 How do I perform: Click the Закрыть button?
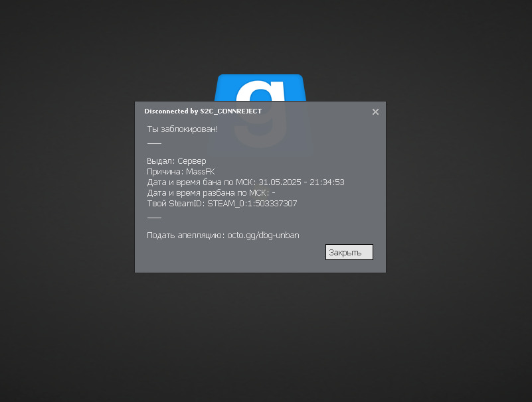(349, 252)
